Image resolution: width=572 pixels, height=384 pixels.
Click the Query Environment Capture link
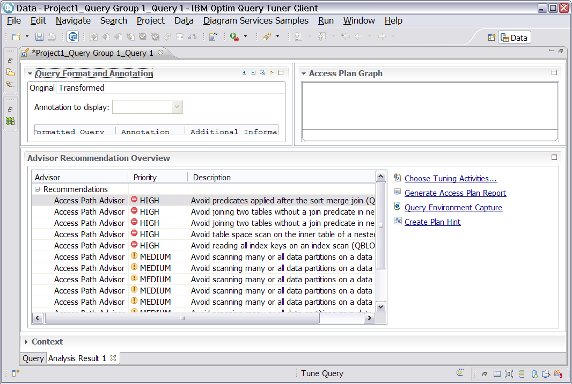(x=453, y=207)
